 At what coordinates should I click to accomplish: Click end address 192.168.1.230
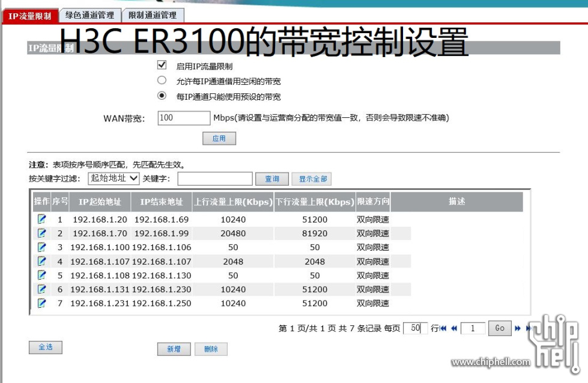click(x=162, y=289)
